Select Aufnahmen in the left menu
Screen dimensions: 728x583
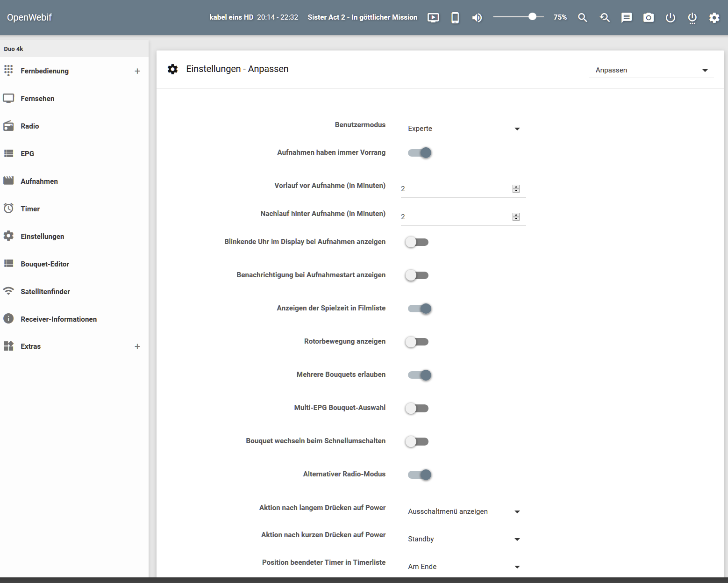point(39,181)
